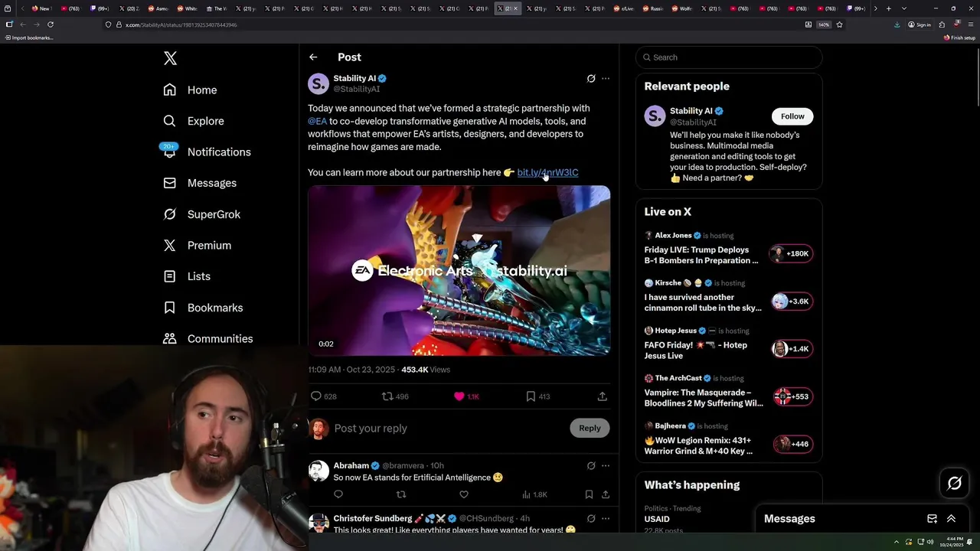Click the browser address bar URL
The image size is (980, 551).
tap(181, 24)
